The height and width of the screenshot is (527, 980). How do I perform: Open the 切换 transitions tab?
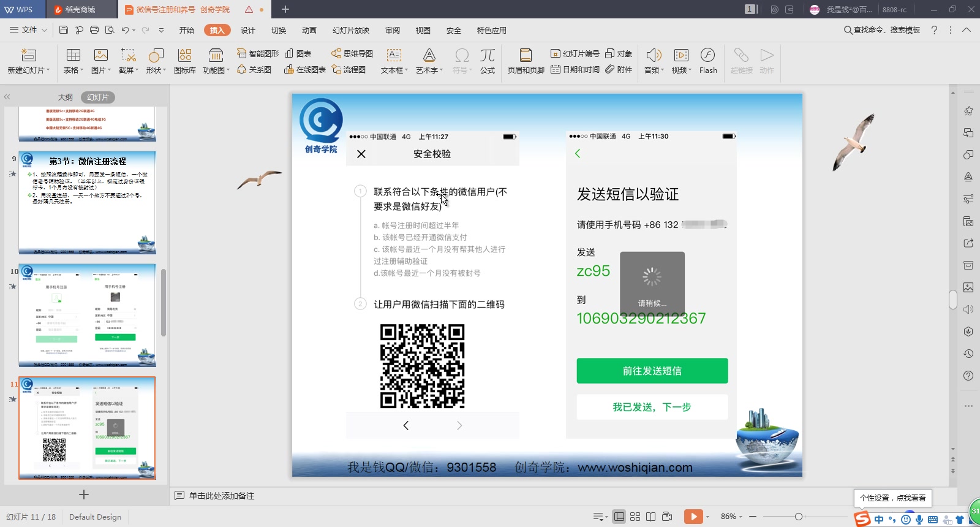click(x=279, y=30)
